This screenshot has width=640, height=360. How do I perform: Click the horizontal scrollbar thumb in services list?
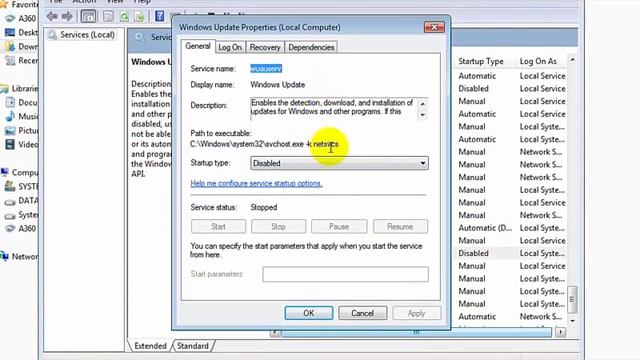tap(416, 332)
